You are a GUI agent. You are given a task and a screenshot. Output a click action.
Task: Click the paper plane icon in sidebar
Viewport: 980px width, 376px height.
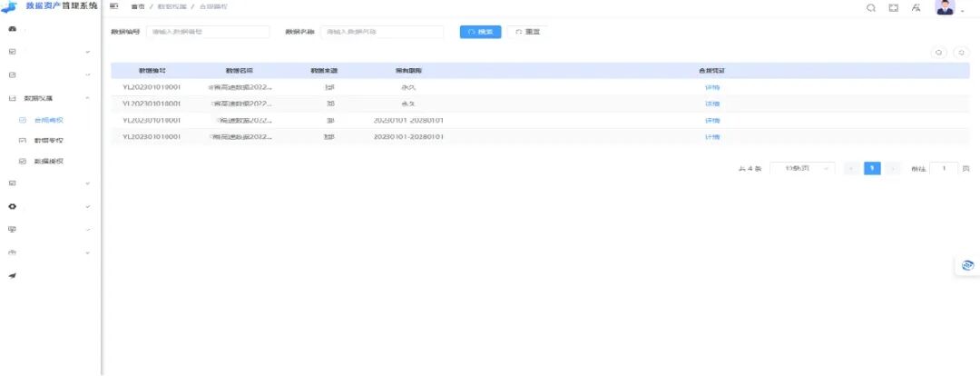coord(12,275)
